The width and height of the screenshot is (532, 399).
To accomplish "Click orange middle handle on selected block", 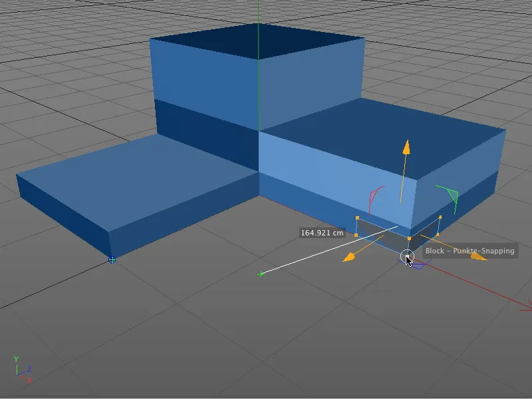I will click(409, 239).
